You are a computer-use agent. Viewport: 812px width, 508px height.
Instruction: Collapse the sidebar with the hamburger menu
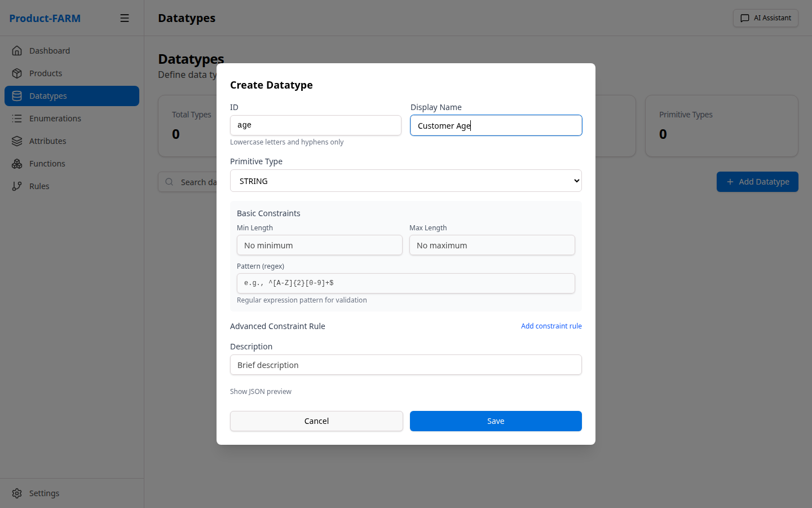click(x=125, y=17)
